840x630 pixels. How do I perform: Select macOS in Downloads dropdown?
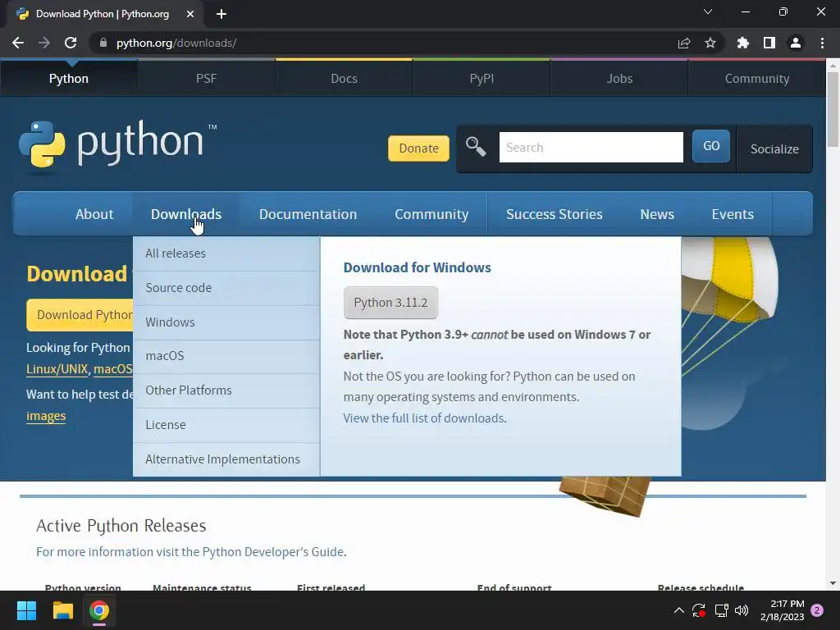[226, 356]
